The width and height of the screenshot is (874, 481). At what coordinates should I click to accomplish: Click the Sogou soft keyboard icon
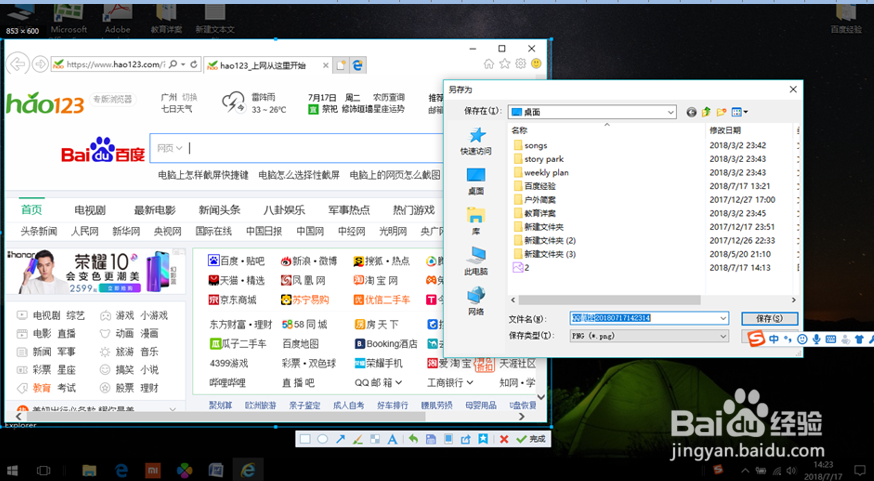click(830, 339)
